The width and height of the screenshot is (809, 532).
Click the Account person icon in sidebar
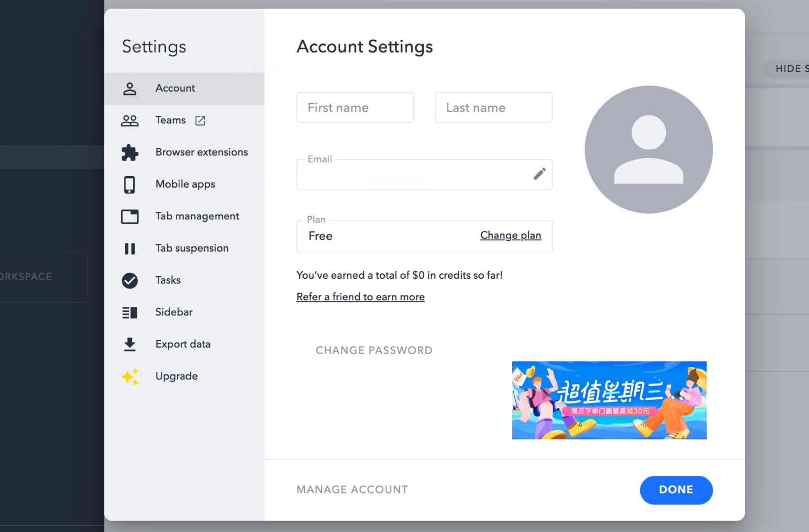point(129,89)
